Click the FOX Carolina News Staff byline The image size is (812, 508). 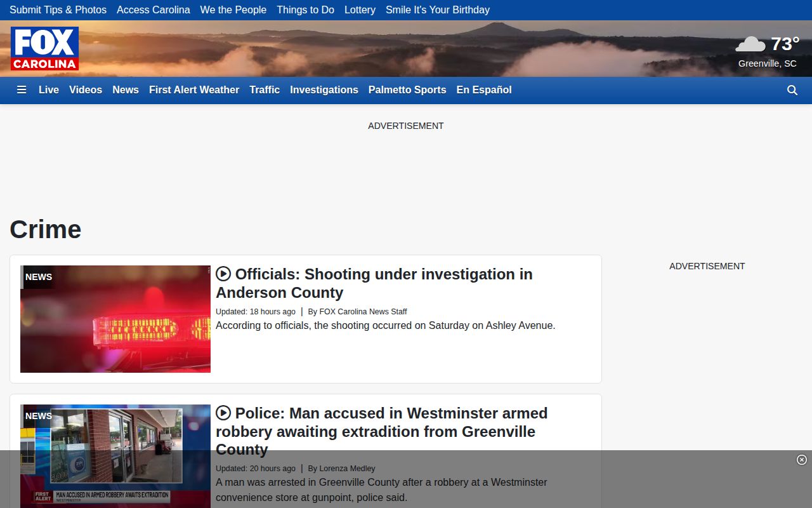(363, 312)
